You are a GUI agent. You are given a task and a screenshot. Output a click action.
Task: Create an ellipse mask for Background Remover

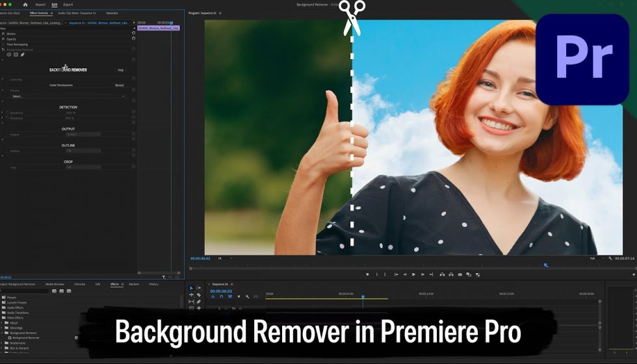[9, 55]
